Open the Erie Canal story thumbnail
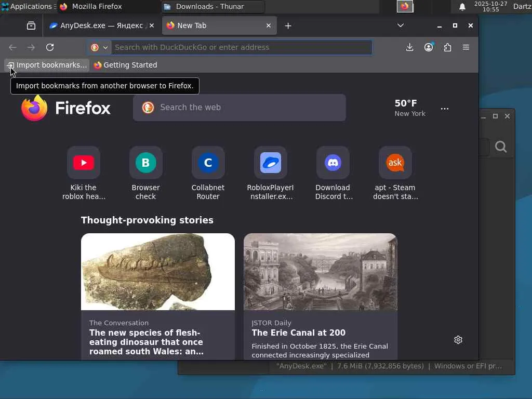This screenshot has height=399, width=532. click(x=320, y=272)
